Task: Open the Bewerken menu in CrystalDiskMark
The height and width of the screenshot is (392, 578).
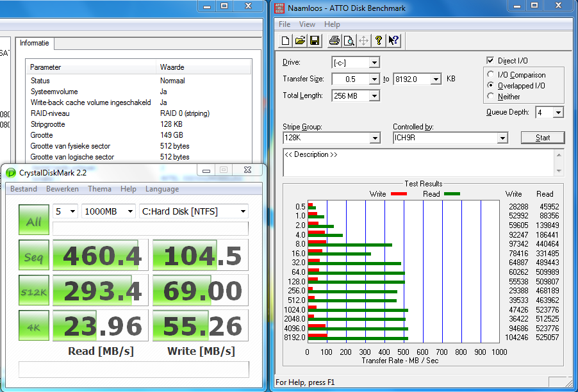Action: (62, 189)
